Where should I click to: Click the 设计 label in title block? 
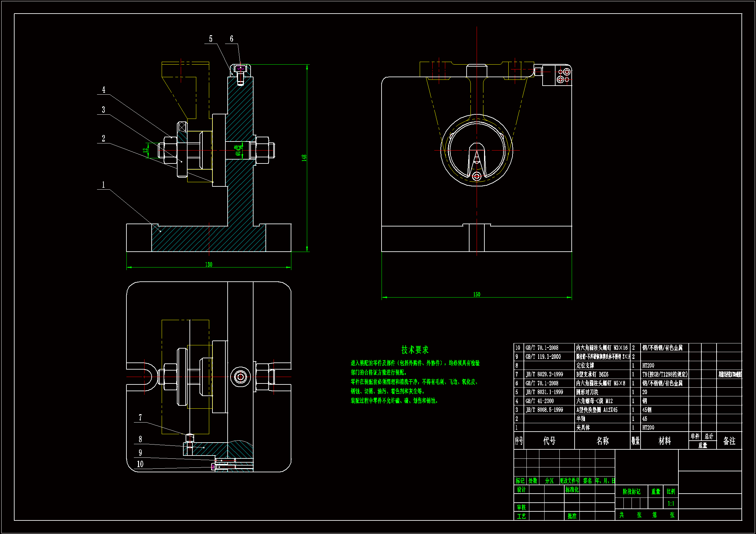coord(521,490)
